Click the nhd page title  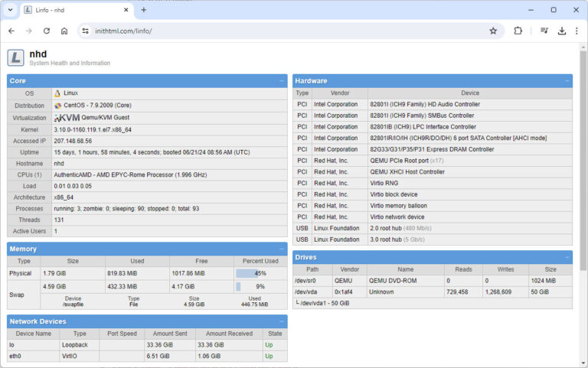(x=38, y=54)
